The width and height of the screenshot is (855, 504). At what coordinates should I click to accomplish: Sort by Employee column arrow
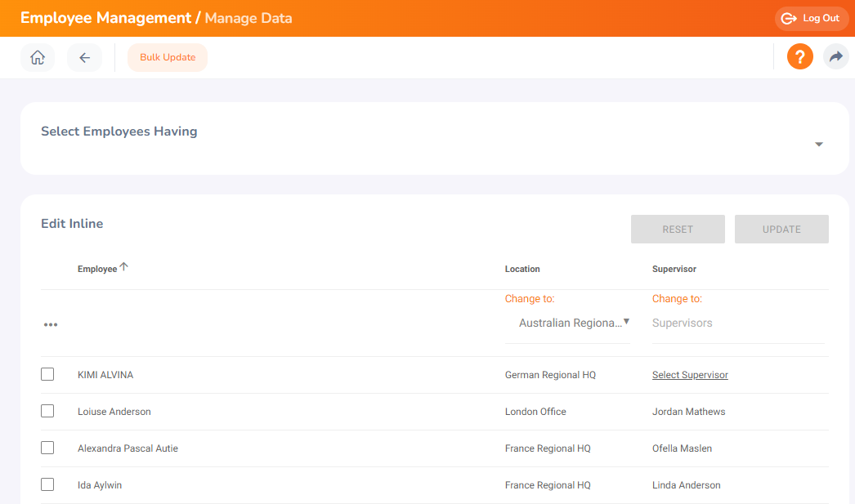tap(124, 266)
